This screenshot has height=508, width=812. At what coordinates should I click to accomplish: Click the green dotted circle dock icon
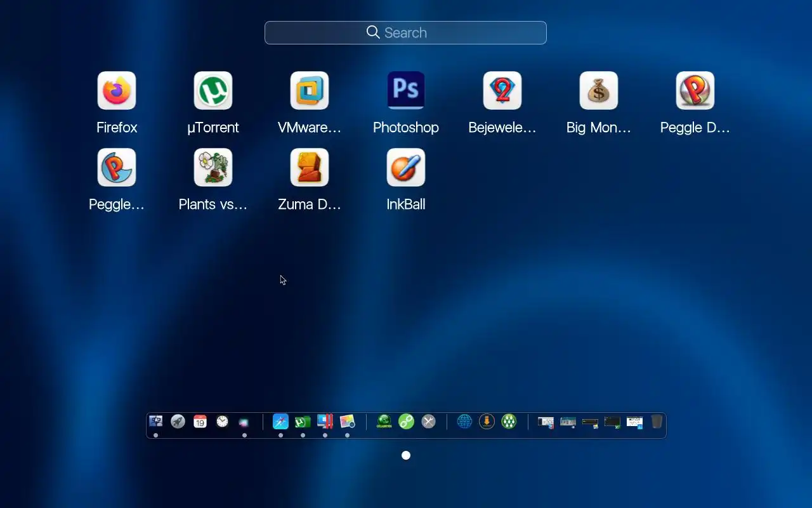509,422
